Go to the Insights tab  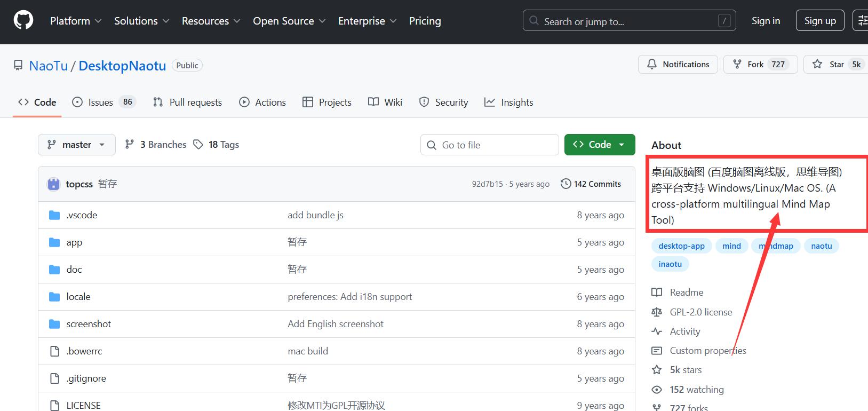[x=508, y=102]
